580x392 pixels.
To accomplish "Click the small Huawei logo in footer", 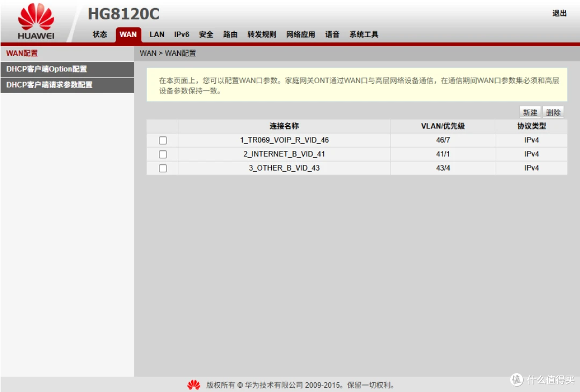I will pos(194,385).
